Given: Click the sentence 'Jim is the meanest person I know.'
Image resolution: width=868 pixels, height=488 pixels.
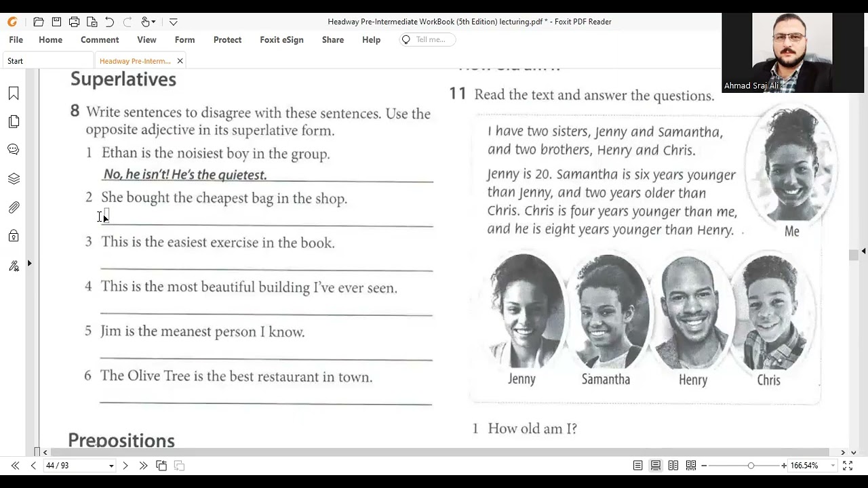Looking at the screenshot, I should tap(203, 331).
